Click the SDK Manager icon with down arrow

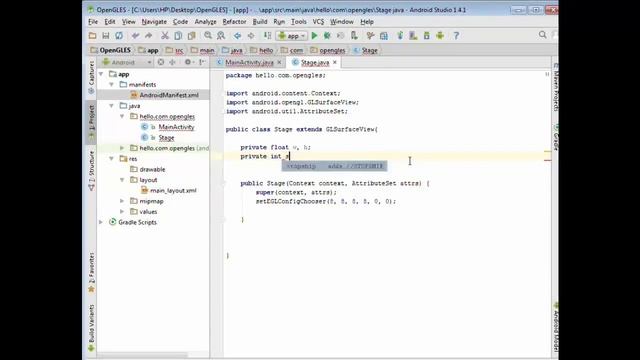pos(427,36)
